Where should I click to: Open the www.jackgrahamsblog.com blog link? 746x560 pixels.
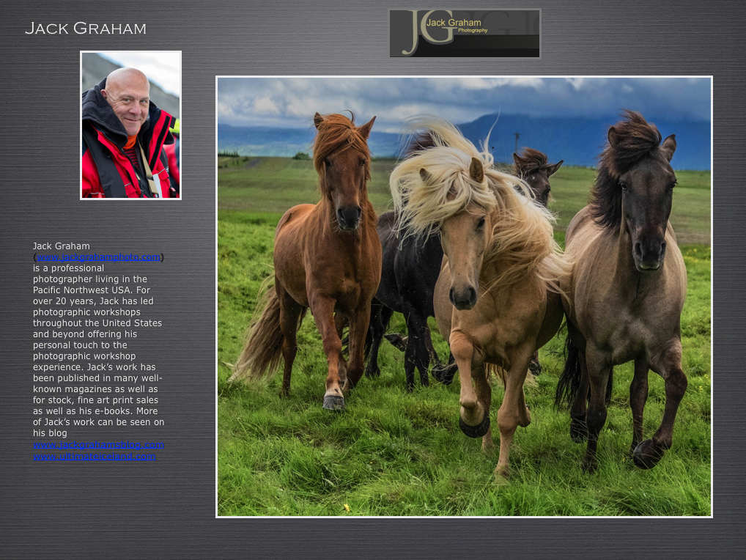coord(98,445)
